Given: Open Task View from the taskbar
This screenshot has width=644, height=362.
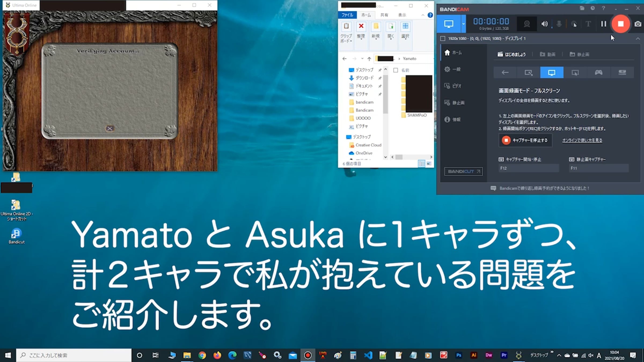Looking at the screenshot, I should 155,355.
